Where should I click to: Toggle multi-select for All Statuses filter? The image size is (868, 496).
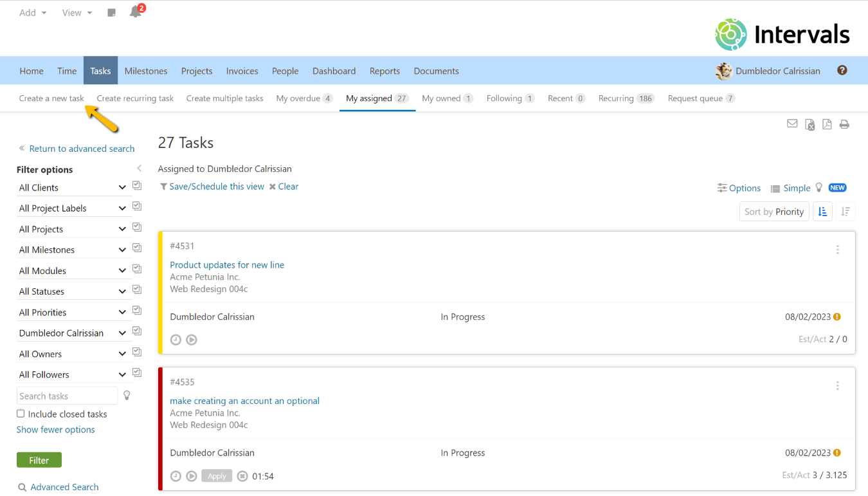[x=137, y=289]
